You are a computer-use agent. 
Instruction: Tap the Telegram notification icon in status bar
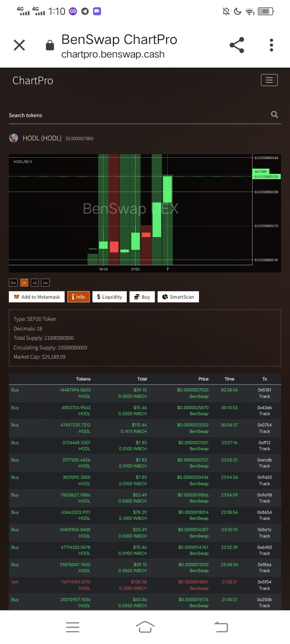[85, 11]
